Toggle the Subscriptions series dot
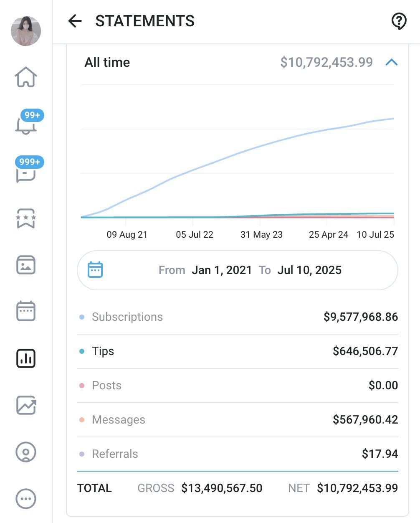 click(x=82, y=317)
